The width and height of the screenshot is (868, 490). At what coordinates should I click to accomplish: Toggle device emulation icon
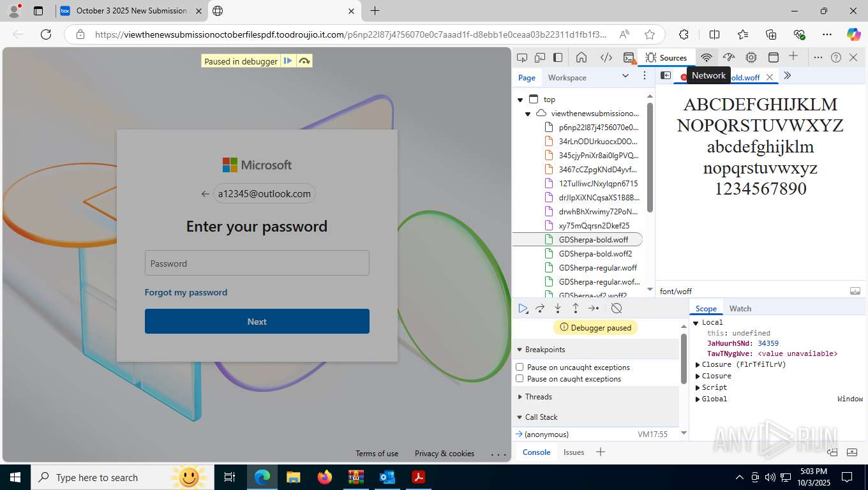(540, 57)
